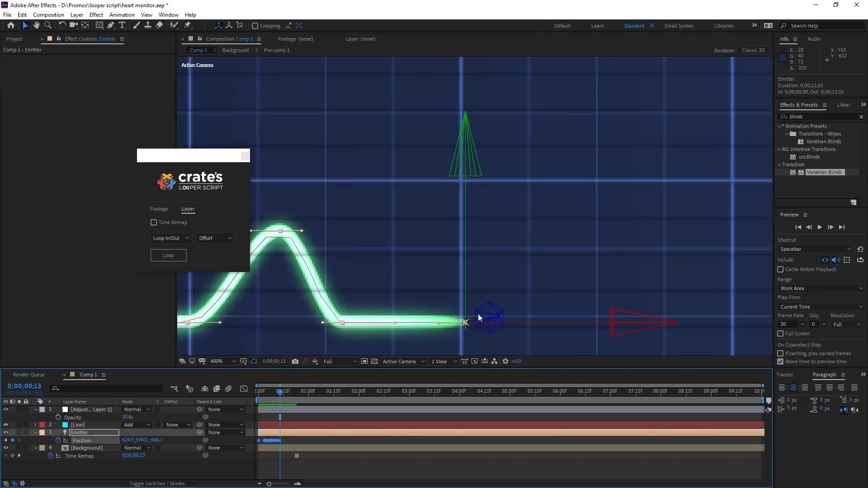Switch to Footage tab in Looper Script
Screen dimensions: 868x488
159,209
